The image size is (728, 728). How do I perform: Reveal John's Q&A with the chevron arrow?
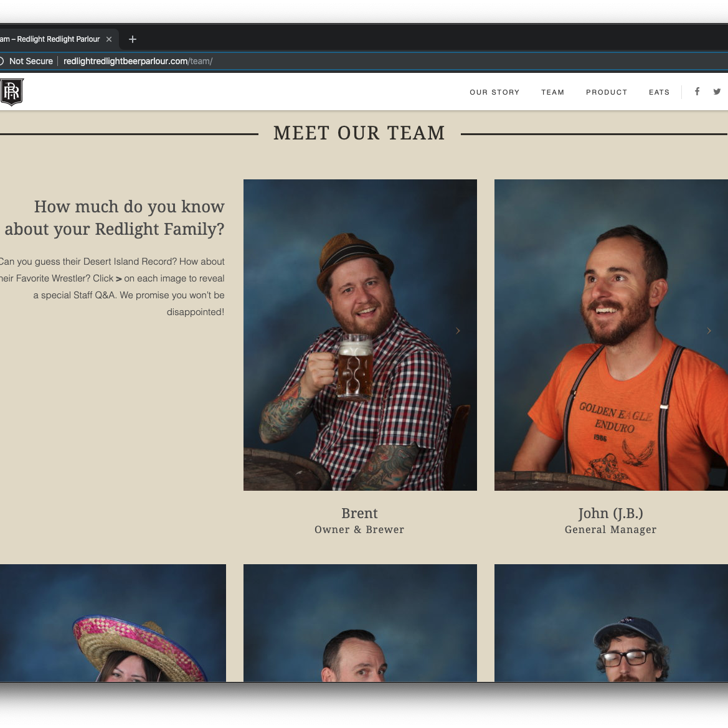coord(709,331)
